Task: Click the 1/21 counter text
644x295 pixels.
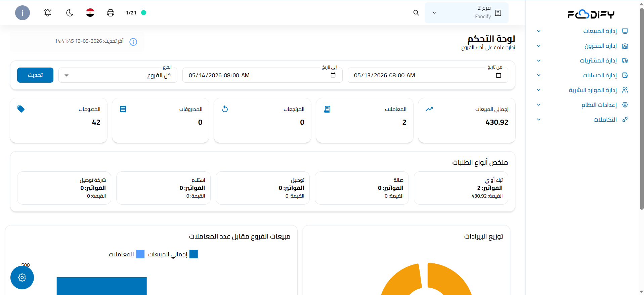Action: tap(131, 13)
